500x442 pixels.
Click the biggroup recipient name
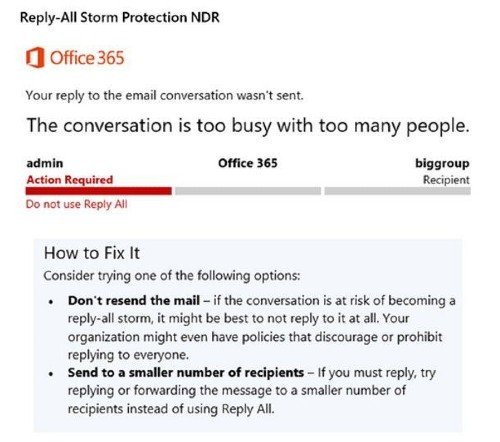coord(442,164)
